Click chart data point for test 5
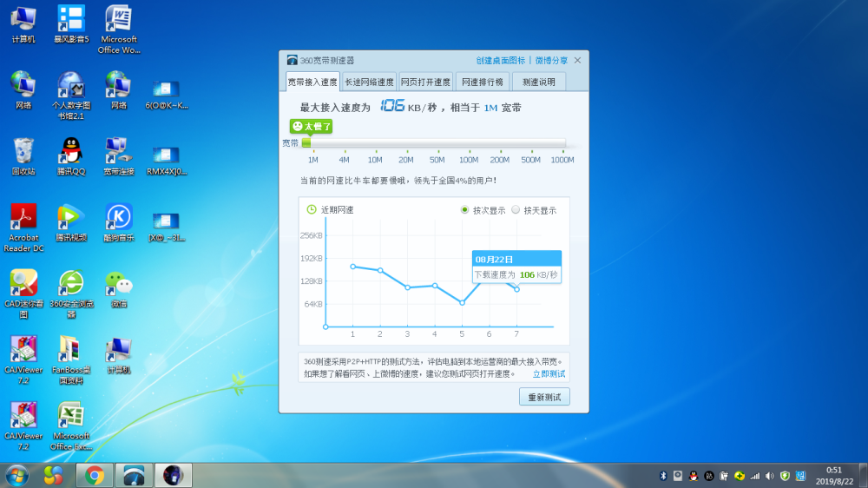 [462, 302]
